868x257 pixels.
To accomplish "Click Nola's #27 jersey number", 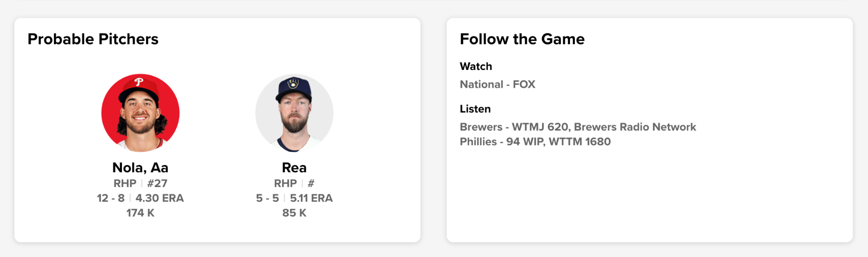I will coord(157,183).
